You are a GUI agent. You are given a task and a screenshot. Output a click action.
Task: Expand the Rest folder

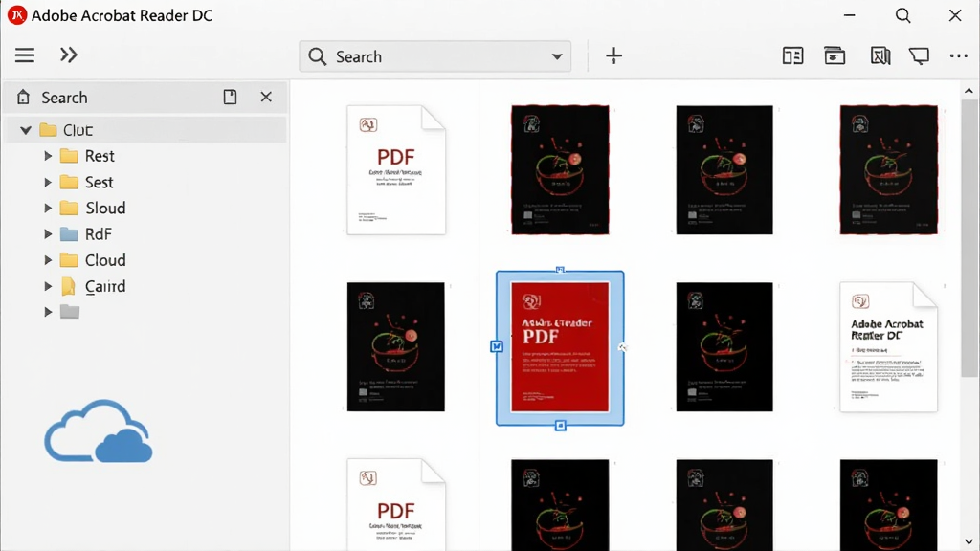tap(48, 156)
